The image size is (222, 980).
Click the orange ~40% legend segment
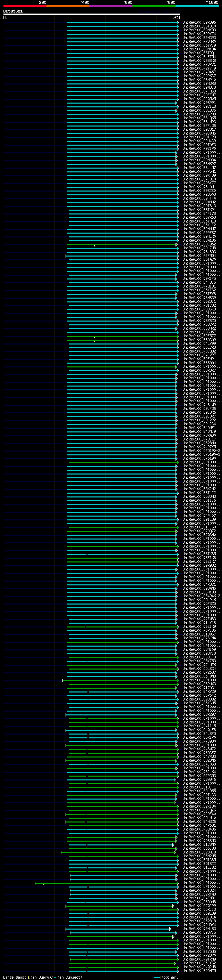(68, 7)
